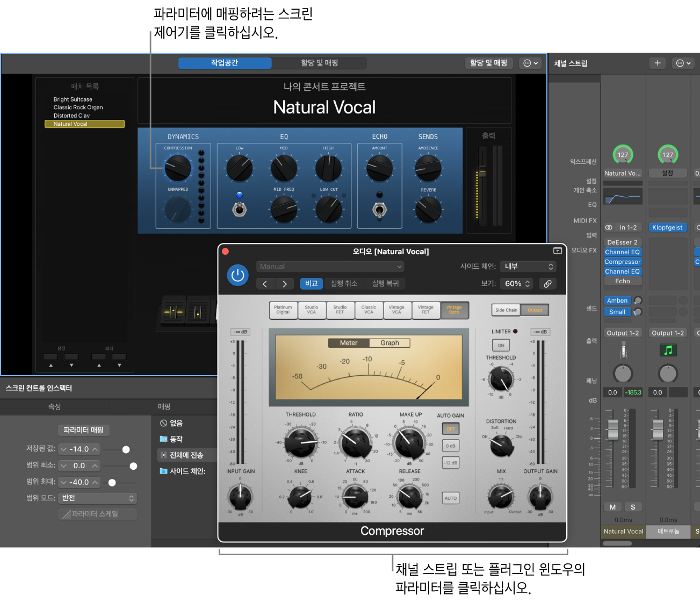
Task: Toggle the Side Chain button in Compressor
Action: click(x=506, y=310)
